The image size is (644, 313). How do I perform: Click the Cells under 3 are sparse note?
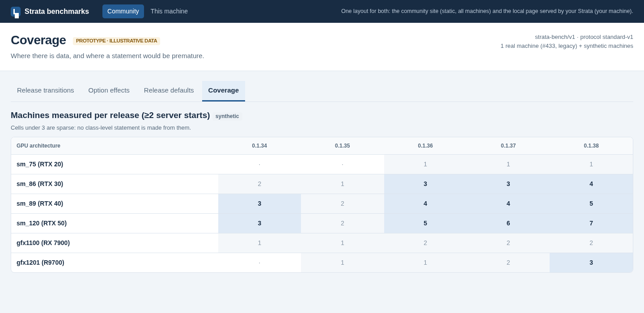101,128
